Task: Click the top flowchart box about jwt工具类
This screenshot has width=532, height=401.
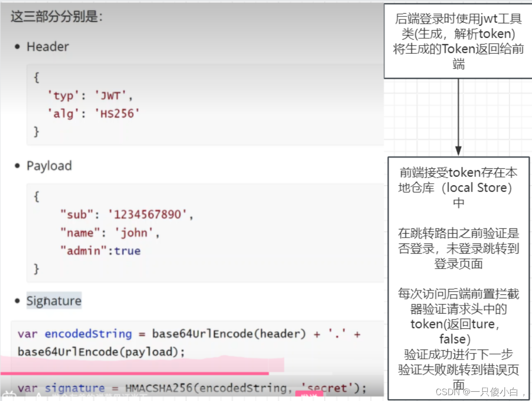Action: pos(457,41)
